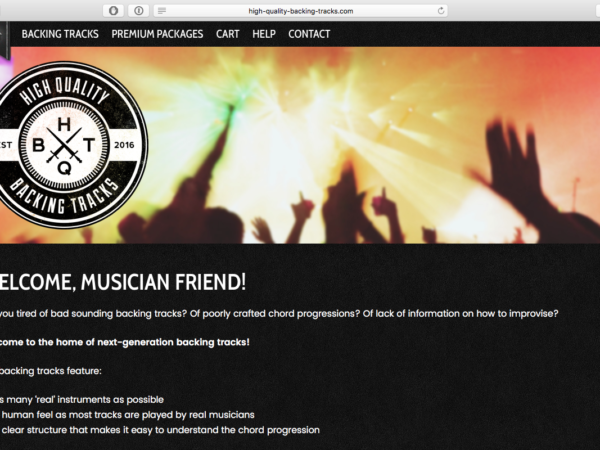The image size is (600, 450).
Task: Open the Backing Tracks menu item
Action: (x=60, y=34)
